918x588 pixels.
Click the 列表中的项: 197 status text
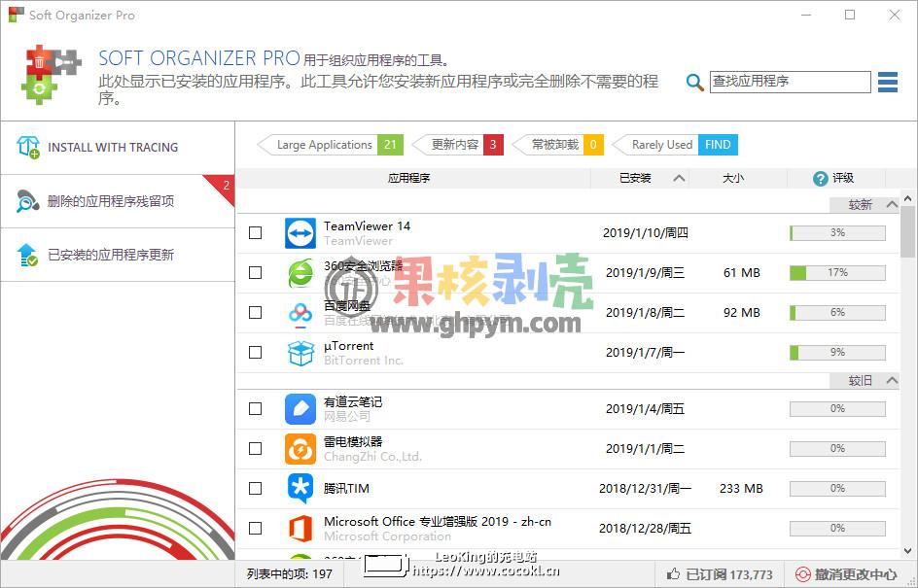tap(289, 574)
